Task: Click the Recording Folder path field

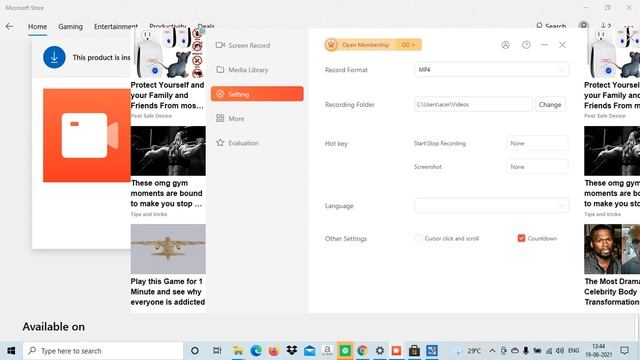Action: (473, 104)
